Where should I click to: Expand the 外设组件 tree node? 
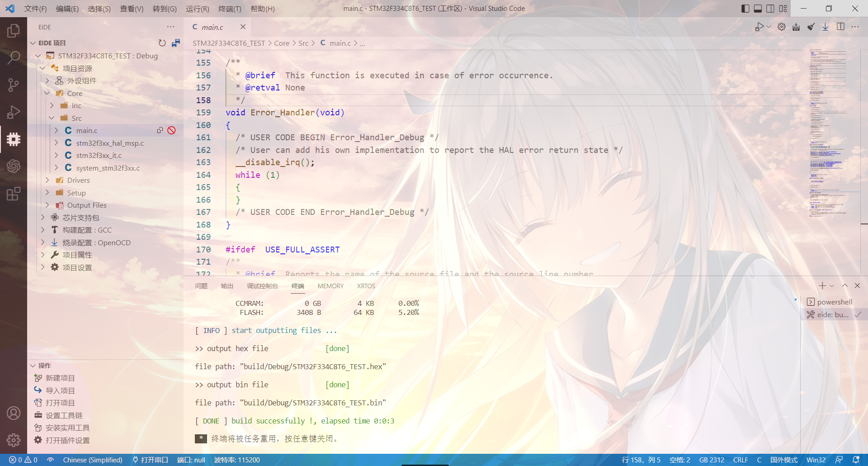coord(47,81)
